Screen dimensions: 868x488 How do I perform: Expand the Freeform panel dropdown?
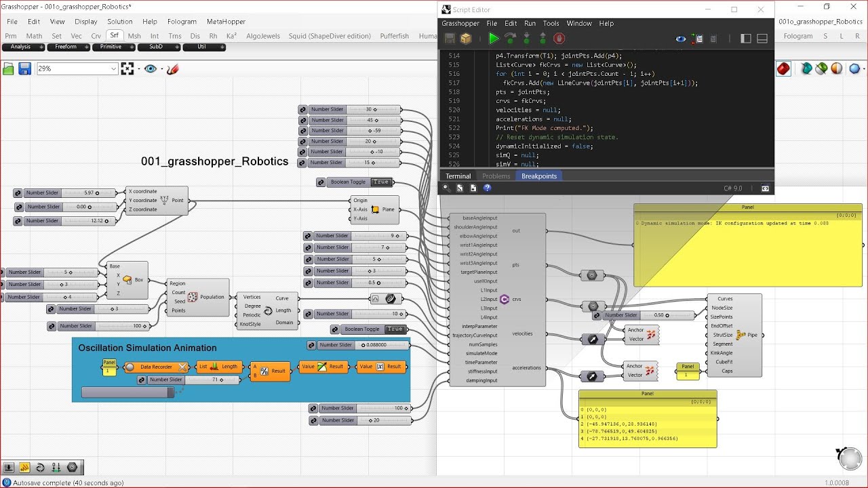point(87,47)
